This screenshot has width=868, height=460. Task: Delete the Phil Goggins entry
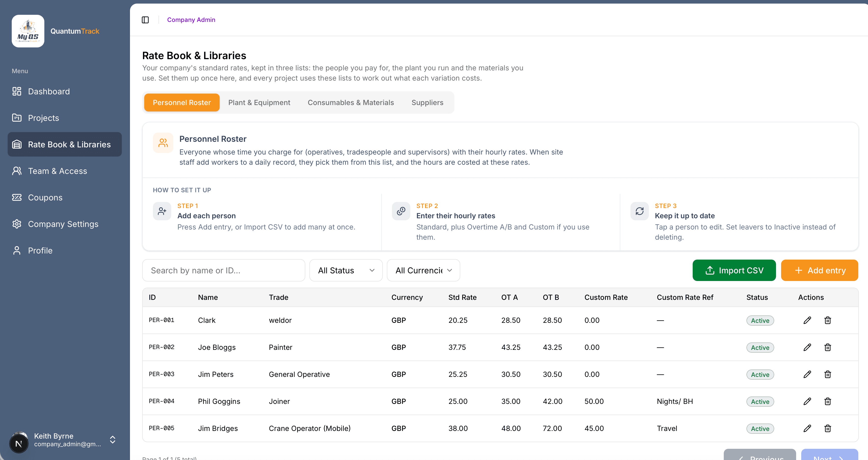(x=827, y=401)
